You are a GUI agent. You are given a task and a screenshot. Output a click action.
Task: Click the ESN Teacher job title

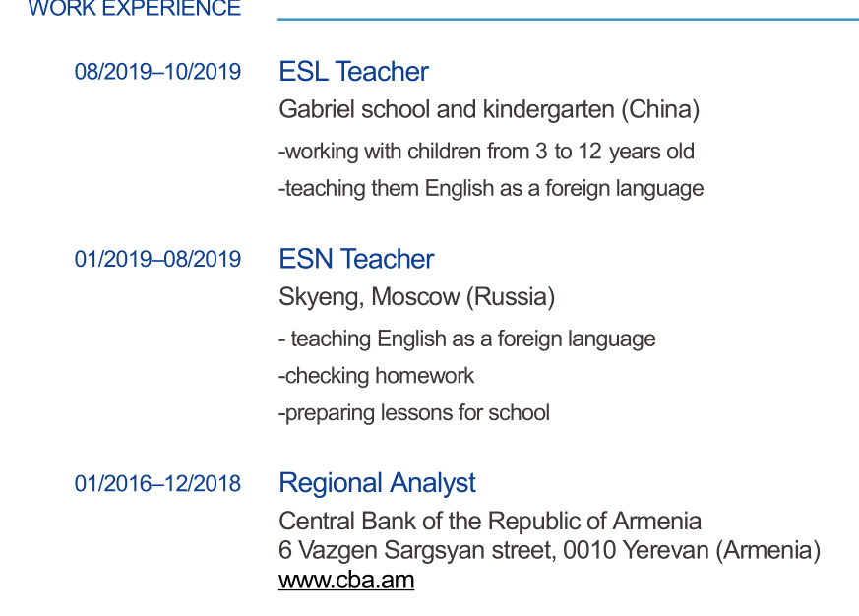[356, 259]
